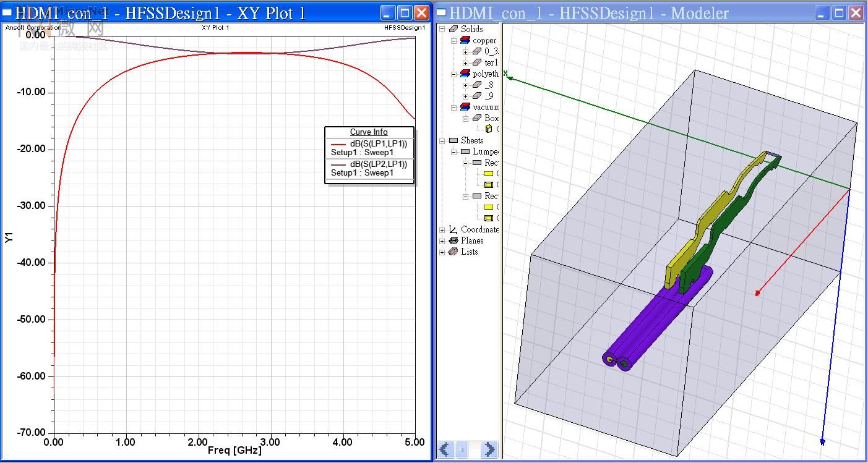868x463 pixels.
Task: Expand the ter1 solid node
Action: [465, 63]
